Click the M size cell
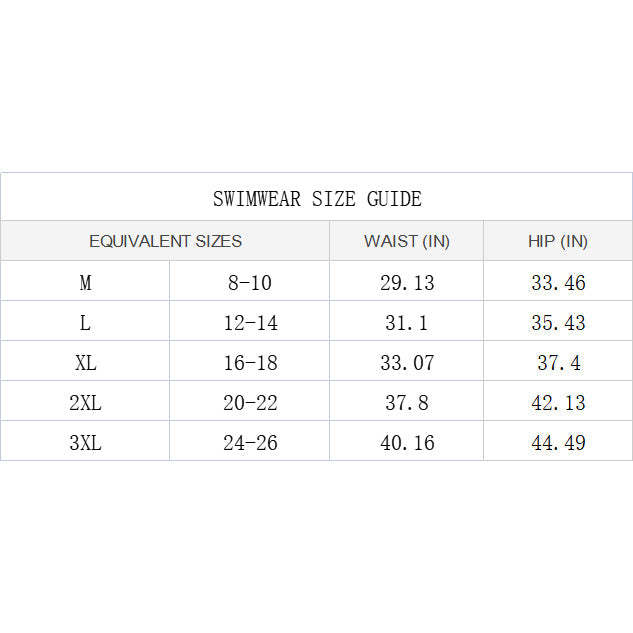This screenshot has height=633, width=633. pyautogui.click(x=86, y=283)
